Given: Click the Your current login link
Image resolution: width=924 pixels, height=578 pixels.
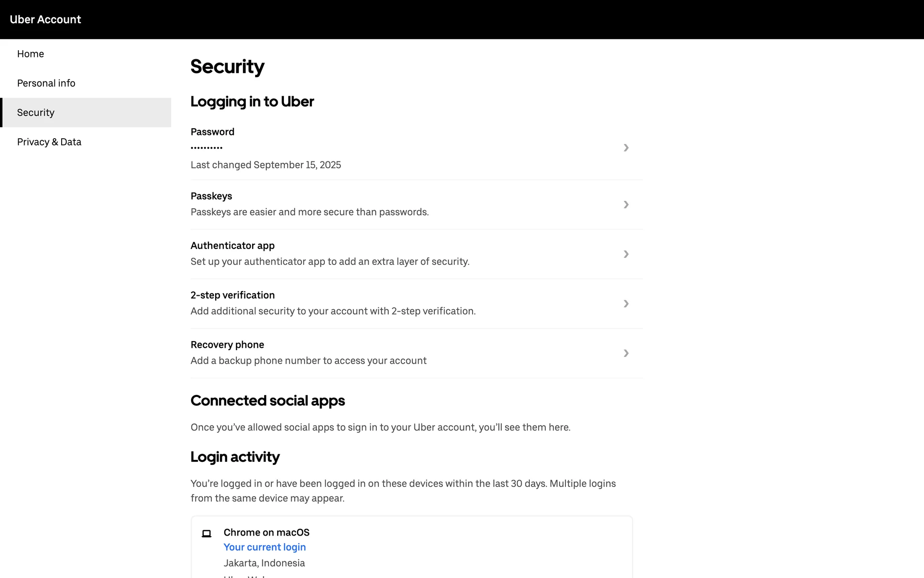Looking at the screenshot, I should 265,547.
